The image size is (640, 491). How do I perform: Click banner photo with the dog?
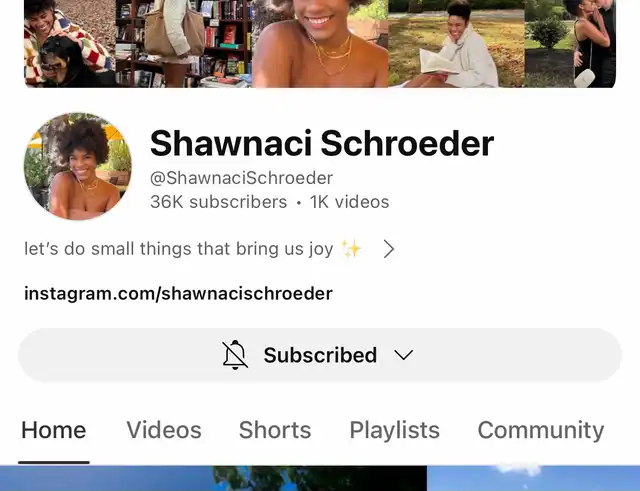point(70,44)
